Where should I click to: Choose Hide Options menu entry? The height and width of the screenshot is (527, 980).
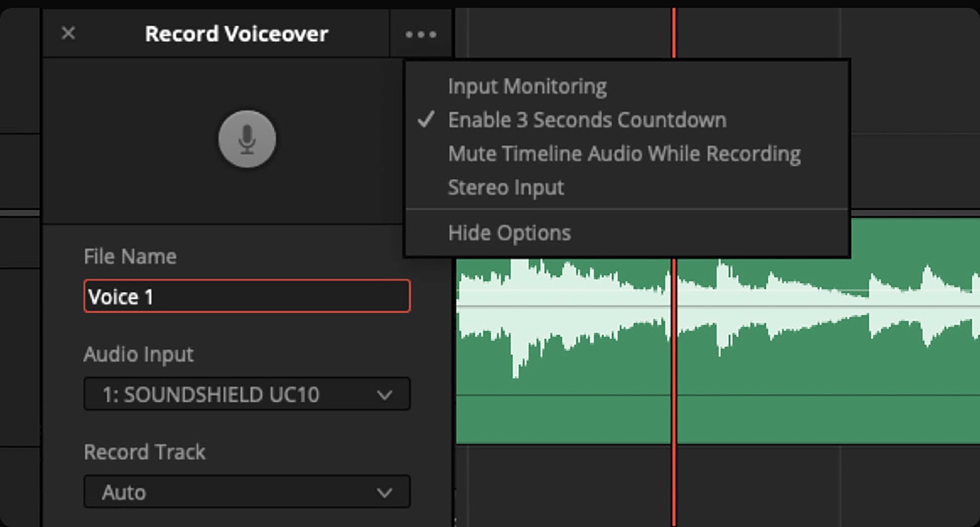click(x=509, y=233)
